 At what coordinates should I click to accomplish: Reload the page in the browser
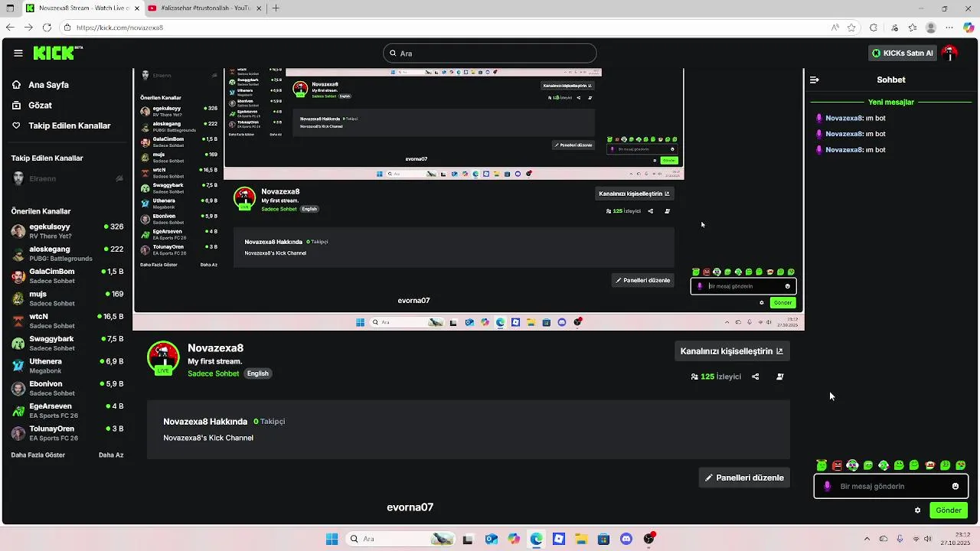[47, 28]
